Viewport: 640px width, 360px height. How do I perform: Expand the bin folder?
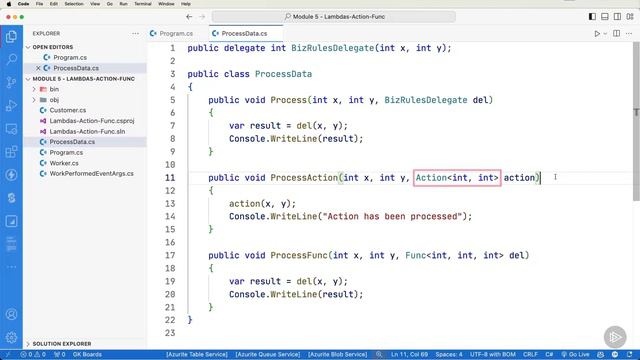point(34,89)
